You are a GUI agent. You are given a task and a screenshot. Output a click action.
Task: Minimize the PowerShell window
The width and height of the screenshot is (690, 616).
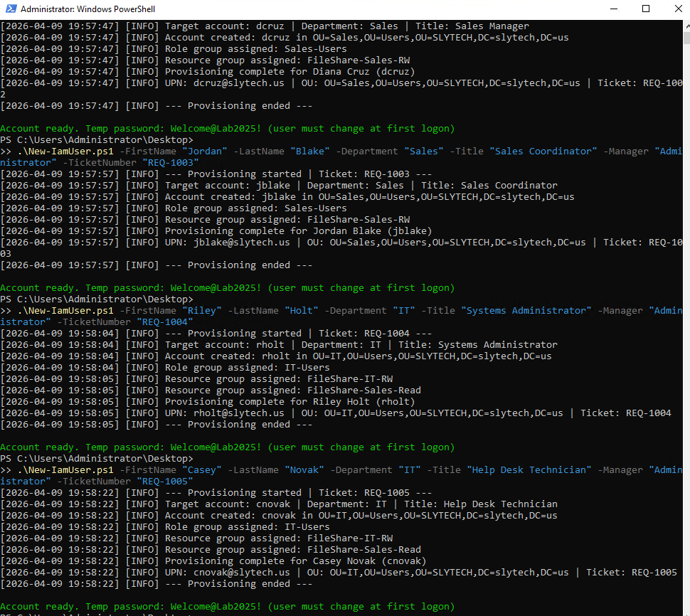[x=613, y=9]
